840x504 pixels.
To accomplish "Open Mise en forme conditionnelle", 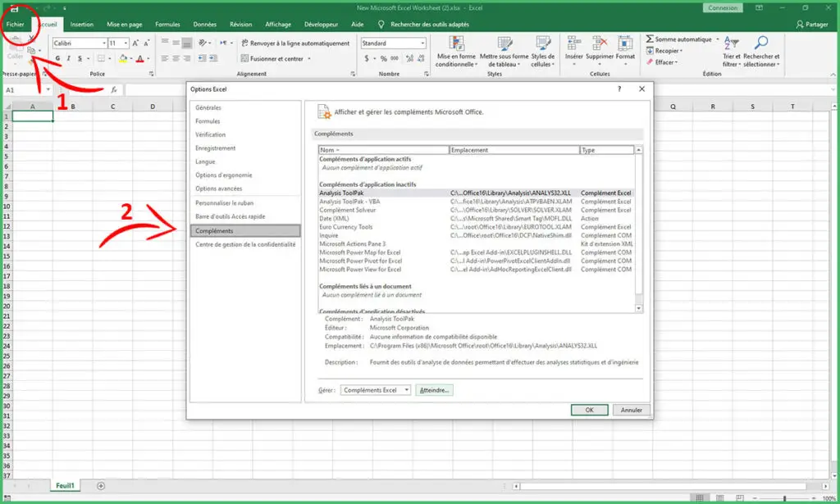I will pyautogui.click(x=456, y=52).
